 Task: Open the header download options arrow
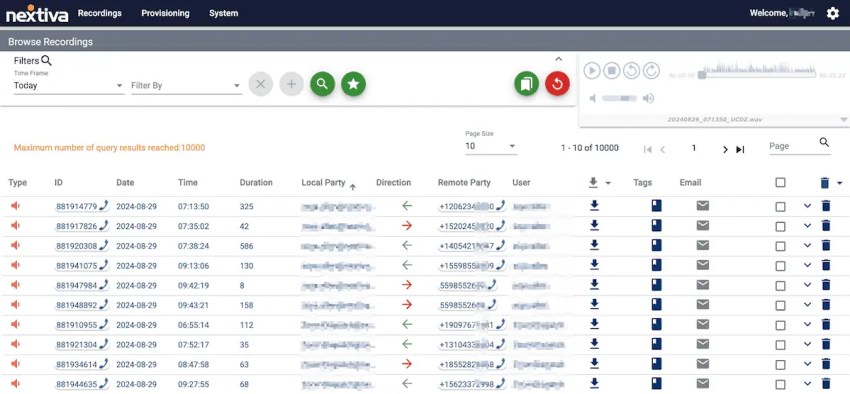click(x=608, y=183)
